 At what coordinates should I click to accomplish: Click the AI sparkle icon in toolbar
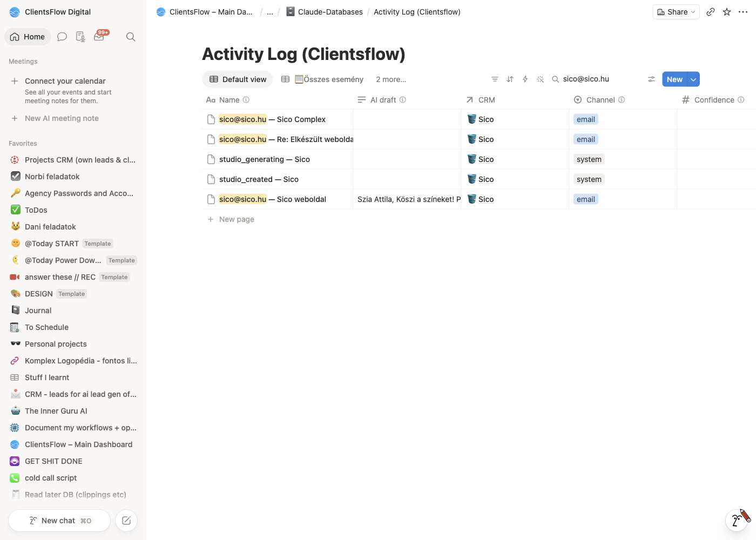click(540, 79)
